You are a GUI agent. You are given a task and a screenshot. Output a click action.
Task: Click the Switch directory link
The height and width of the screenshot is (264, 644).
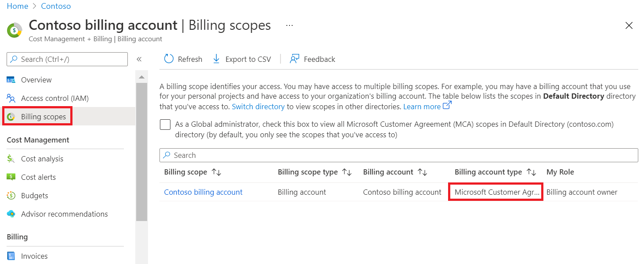[258, 107]
